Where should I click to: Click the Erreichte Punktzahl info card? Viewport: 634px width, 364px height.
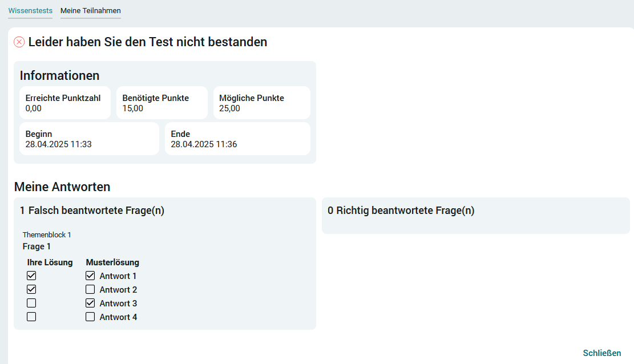click(65, 103)
